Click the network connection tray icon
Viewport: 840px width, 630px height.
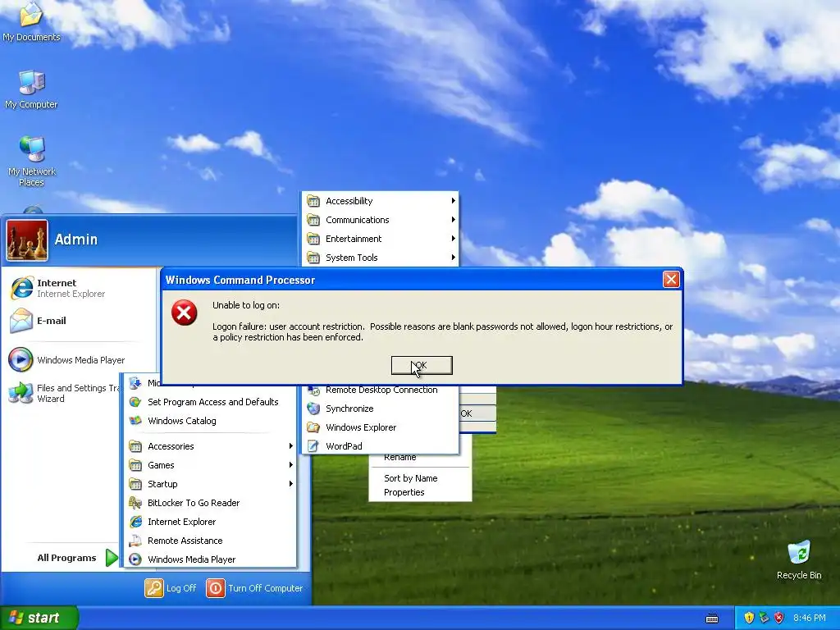[764, 618]
